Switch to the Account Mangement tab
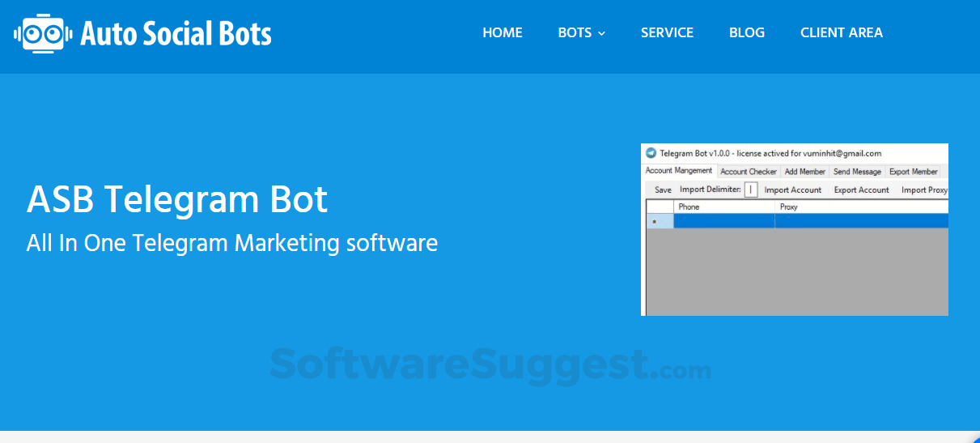 coord(679,171)
